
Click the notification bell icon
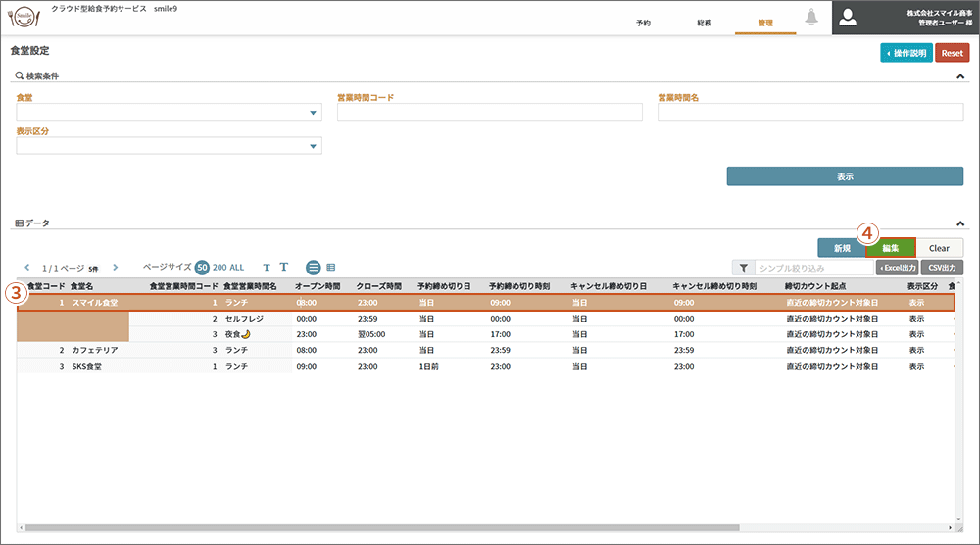pos(811,18)
